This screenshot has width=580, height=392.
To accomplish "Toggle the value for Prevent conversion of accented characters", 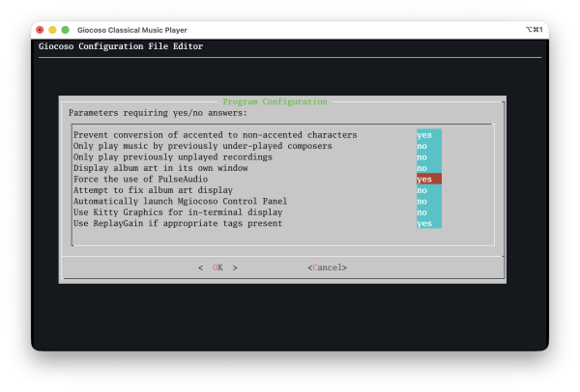I will pyautogui.click(x=428, y=135).
